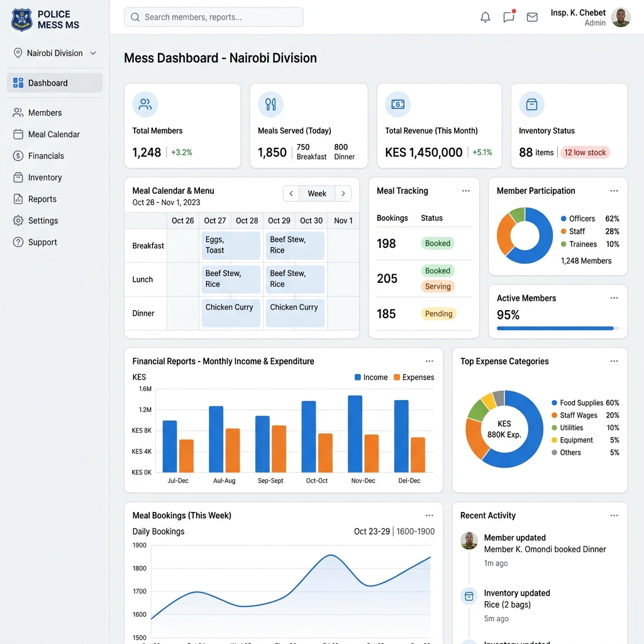Viewport: 644px width, 644px height.
Task: Click the 'Oct 23-29' date range
Action: [x=372, y=531]
